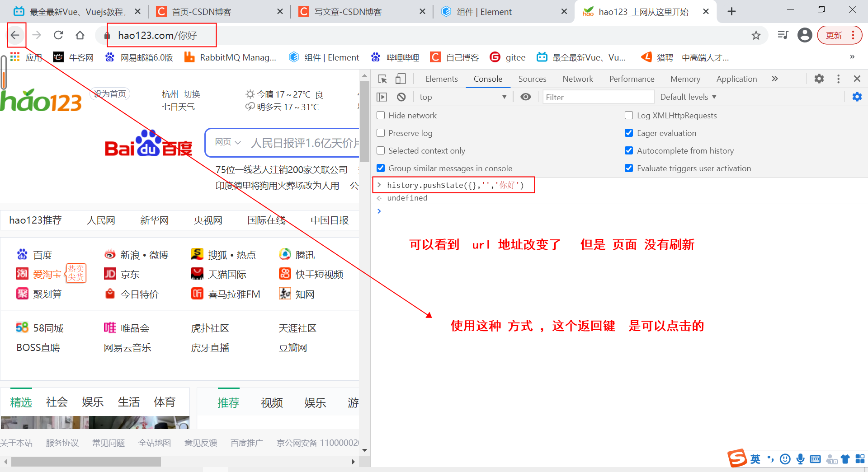Image resolution: width=868 pixels, height=472 pixels.
Task: Select the inspect element tool in DevTools
Action: (382, 79)
